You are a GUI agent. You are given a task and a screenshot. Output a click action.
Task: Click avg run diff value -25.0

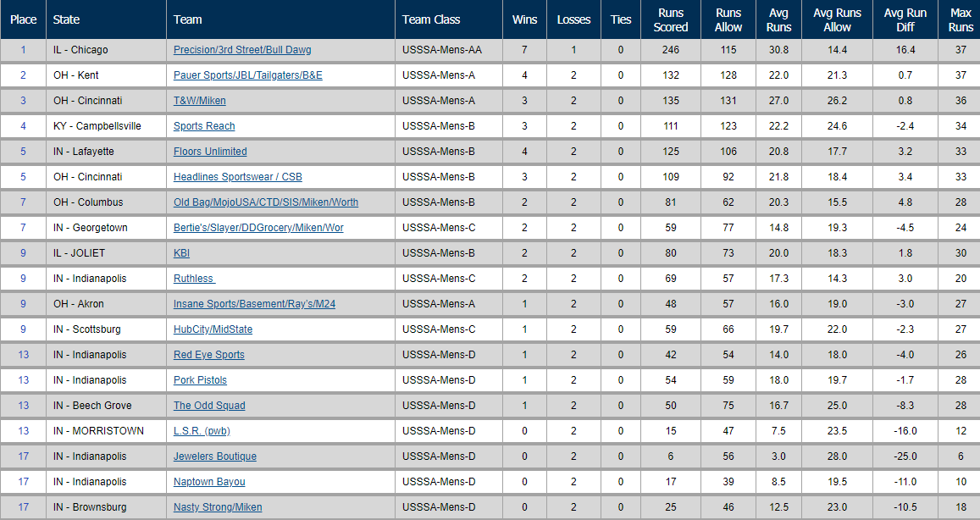click(905, 456)
